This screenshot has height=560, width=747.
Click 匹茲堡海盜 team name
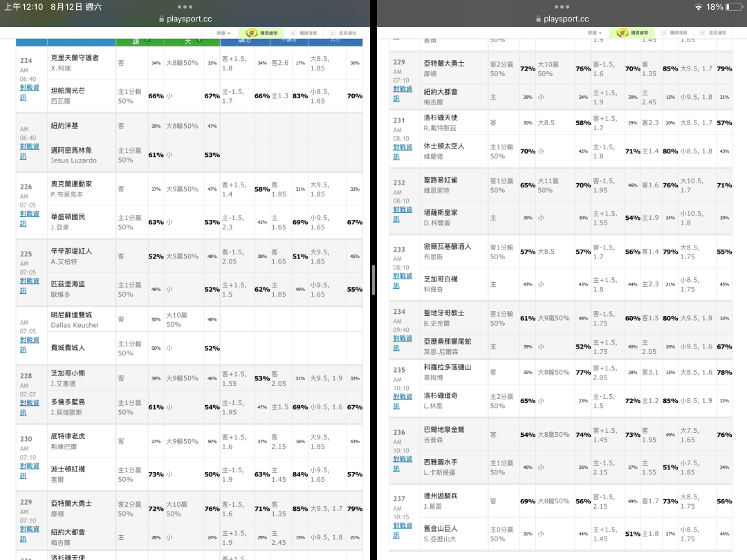point(68,284)
